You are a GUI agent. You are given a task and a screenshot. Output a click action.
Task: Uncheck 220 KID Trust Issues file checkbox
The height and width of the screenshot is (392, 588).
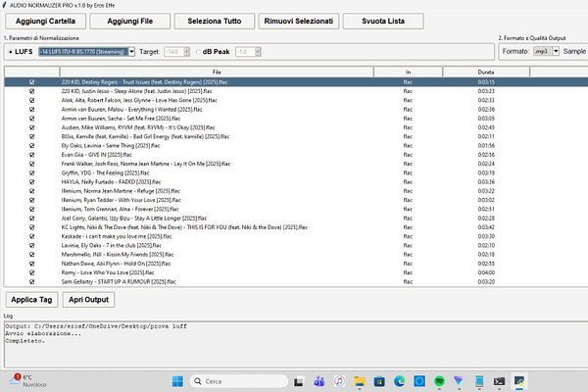click(32, 82)
